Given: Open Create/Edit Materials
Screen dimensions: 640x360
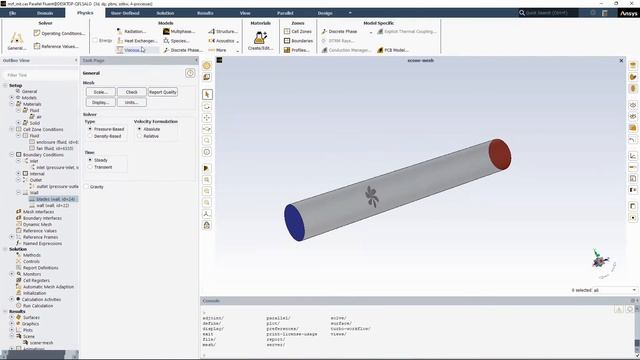Looking at the screenshot, I should click(260, 40).
